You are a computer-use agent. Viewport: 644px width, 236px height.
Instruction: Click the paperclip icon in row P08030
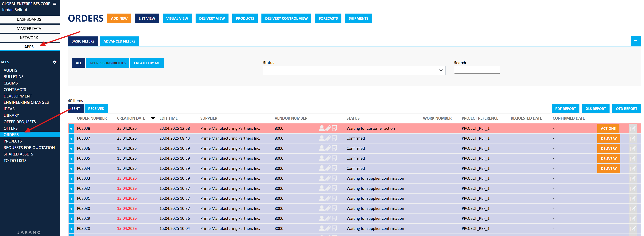click(328, 209)
